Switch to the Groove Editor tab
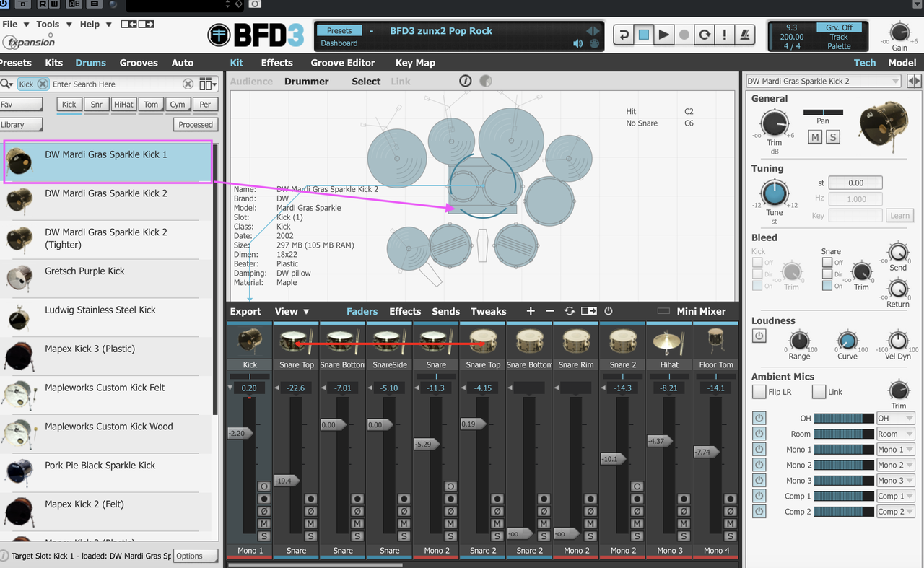 [344, 63]
